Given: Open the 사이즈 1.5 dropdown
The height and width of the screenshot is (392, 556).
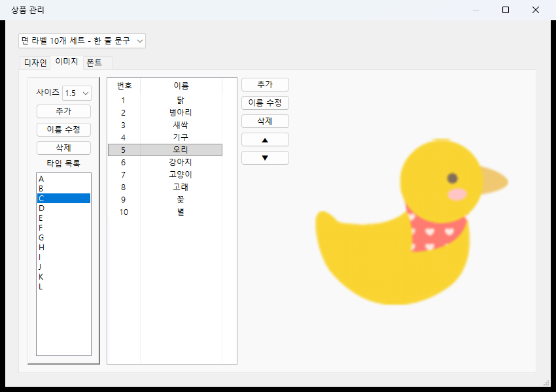Looking at the screenshot, I should (77, 93).
